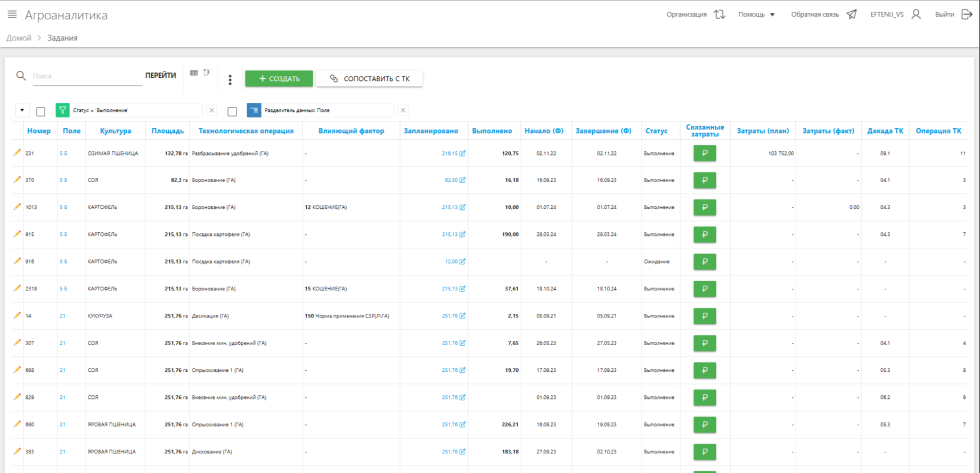980x473 pixels.
Task: Sort by the Культура column header
Action: click(x=115, y=131)
